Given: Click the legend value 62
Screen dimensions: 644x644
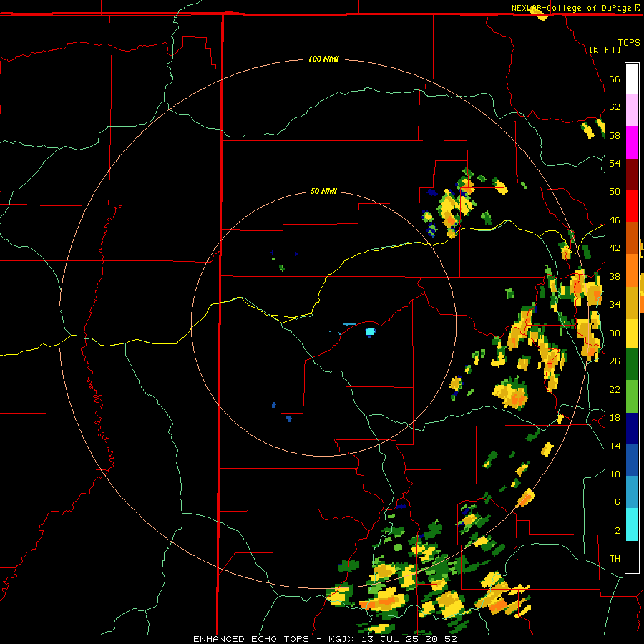Looking at the screenshot, I should (x=615, y=107).
